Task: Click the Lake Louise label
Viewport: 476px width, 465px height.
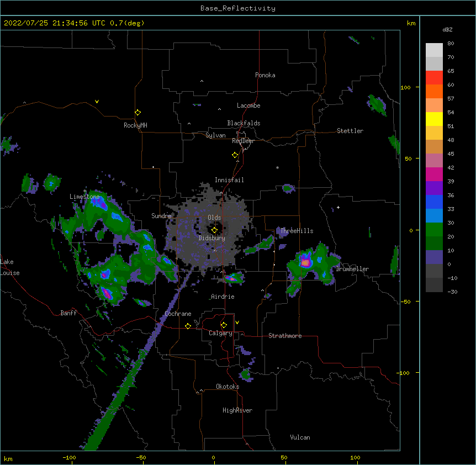Action: [x=10, y=267]
